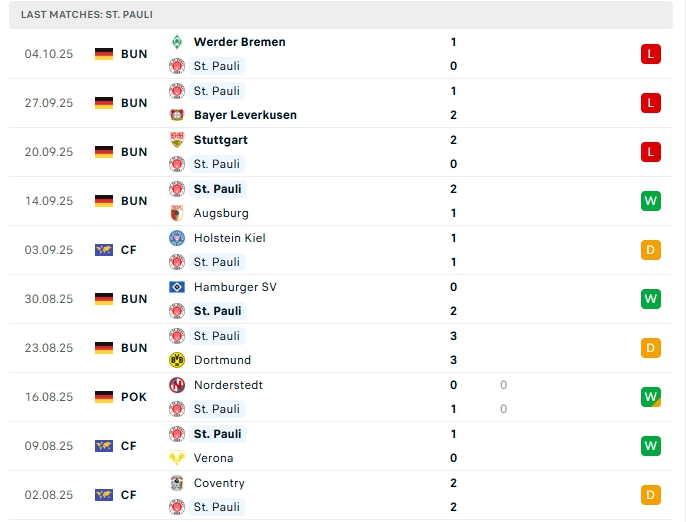Select the Dortmund team name
The width and height of the screenshot is (686, 522).
coord(222,360)
